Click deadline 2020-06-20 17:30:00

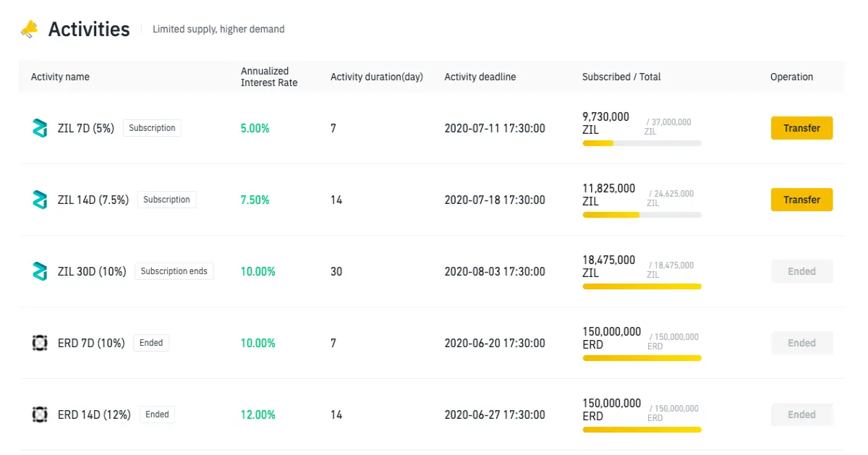(x=495, y=343)
